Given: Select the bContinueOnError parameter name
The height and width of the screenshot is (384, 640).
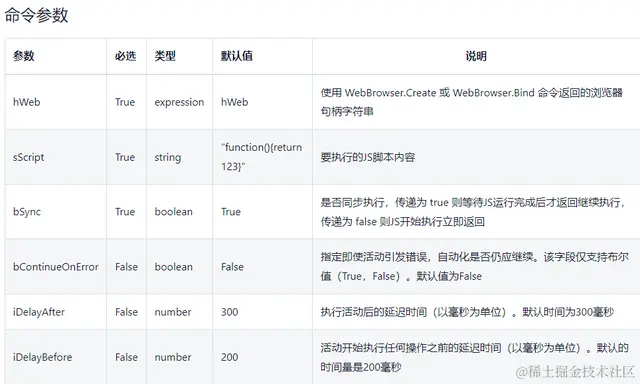Looking at the screenshot, I should click(56, 267).
